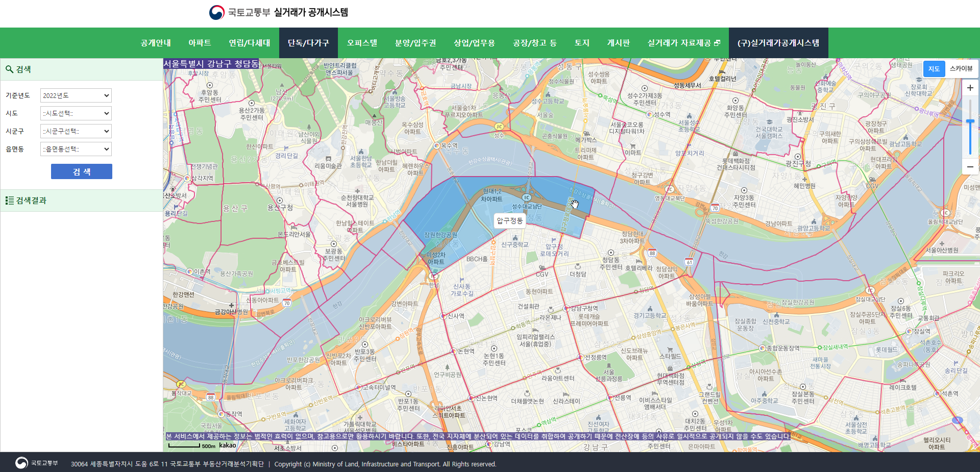
Task: Click the kakao logo on the map
Action: 228,445
